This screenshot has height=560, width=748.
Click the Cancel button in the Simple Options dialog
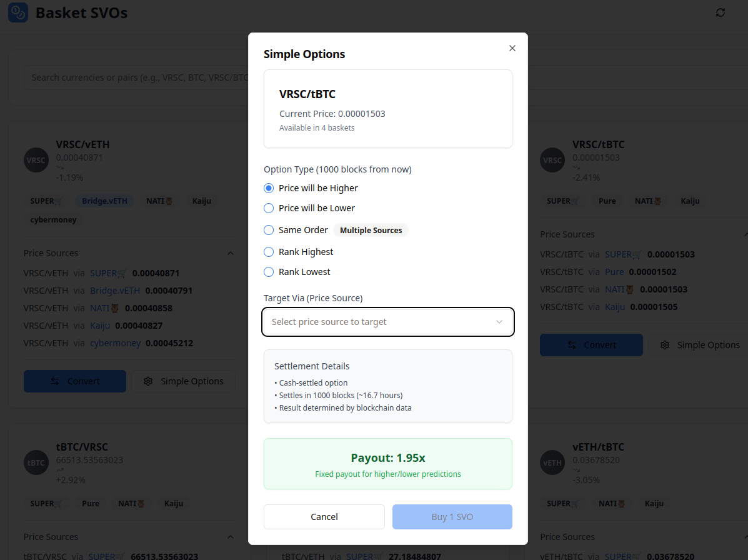324,516
